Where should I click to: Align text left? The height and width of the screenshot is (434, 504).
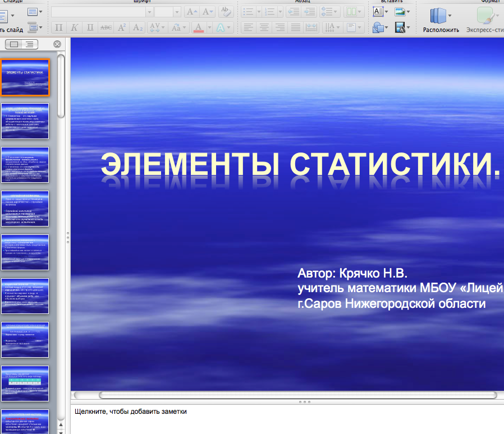click(x=249, y=27)
